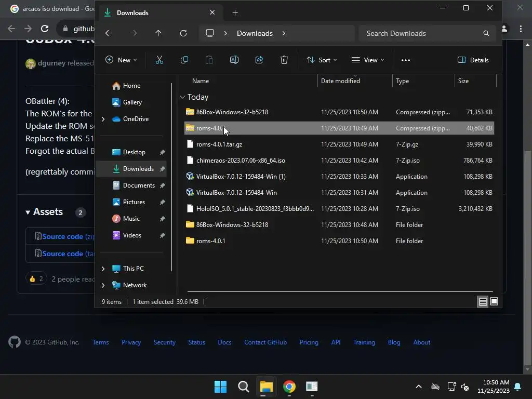532x399 pixels.
Task: Click the Copy icon in Explorer toolbar
Action: point(184,60)
